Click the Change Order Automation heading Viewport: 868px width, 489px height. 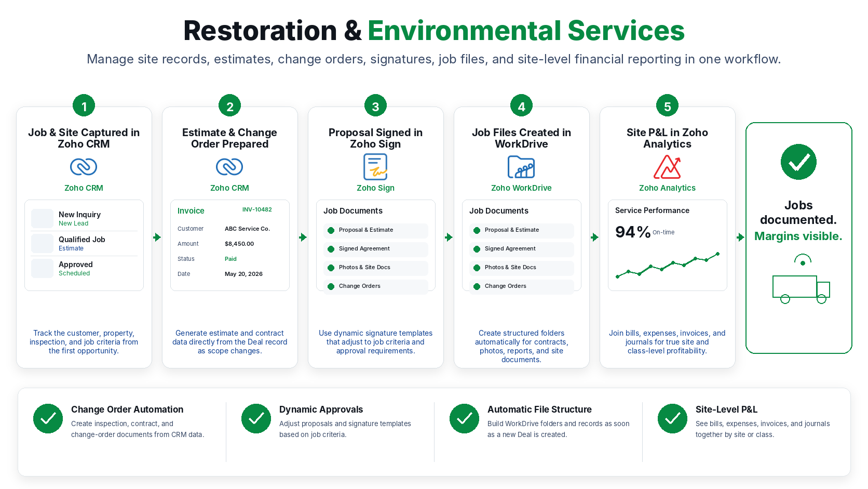(127, 409)
